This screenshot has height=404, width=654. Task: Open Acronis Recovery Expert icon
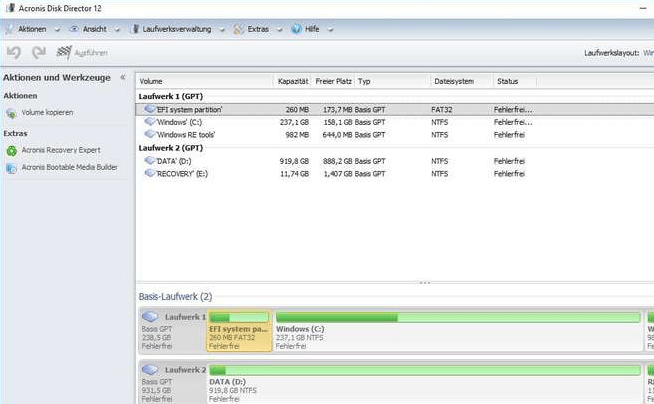pos(11,151)
